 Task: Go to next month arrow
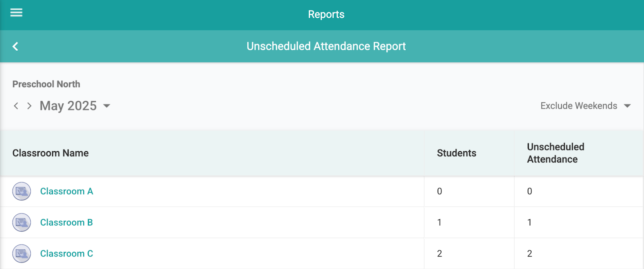(29, 106)
